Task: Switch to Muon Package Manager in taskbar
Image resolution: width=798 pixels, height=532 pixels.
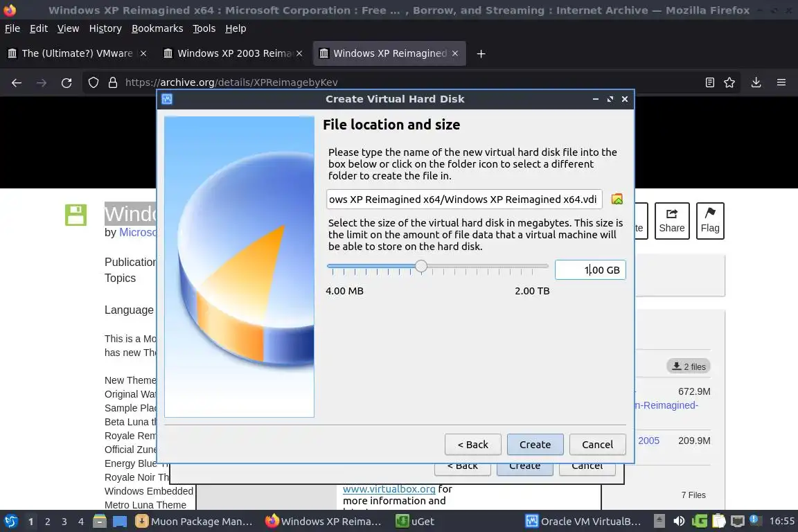Action: click(195, 522)
